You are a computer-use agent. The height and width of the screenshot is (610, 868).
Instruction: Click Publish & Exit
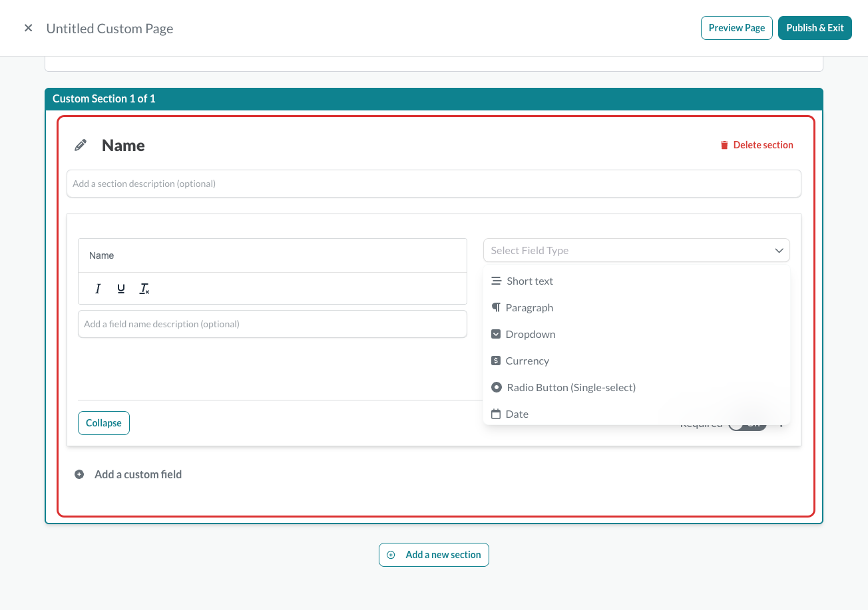click(815, 28)
